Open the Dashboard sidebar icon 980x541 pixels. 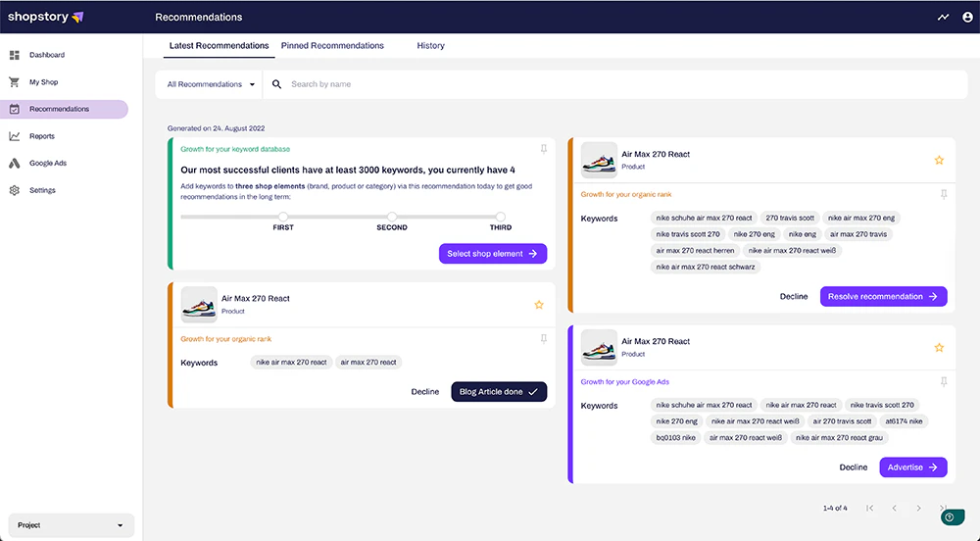15,55
